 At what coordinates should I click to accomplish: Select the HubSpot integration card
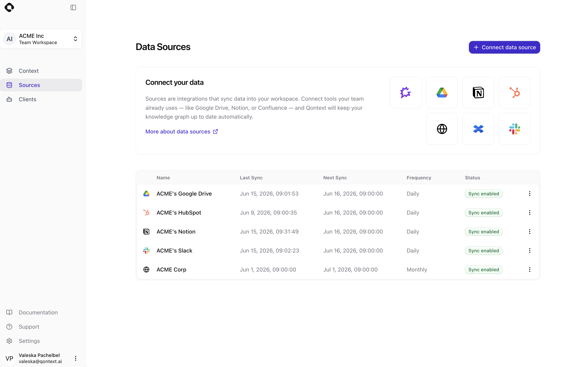515,93
